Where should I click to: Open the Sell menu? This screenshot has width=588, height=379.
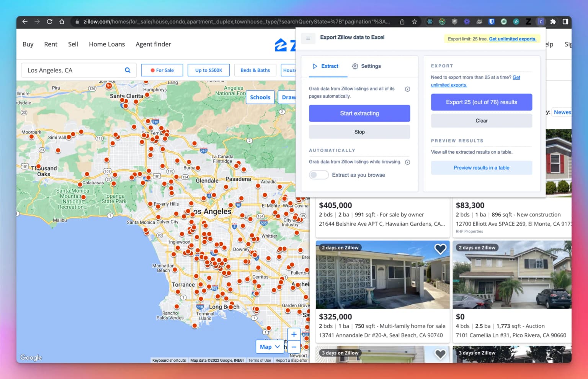coord(73,44)
